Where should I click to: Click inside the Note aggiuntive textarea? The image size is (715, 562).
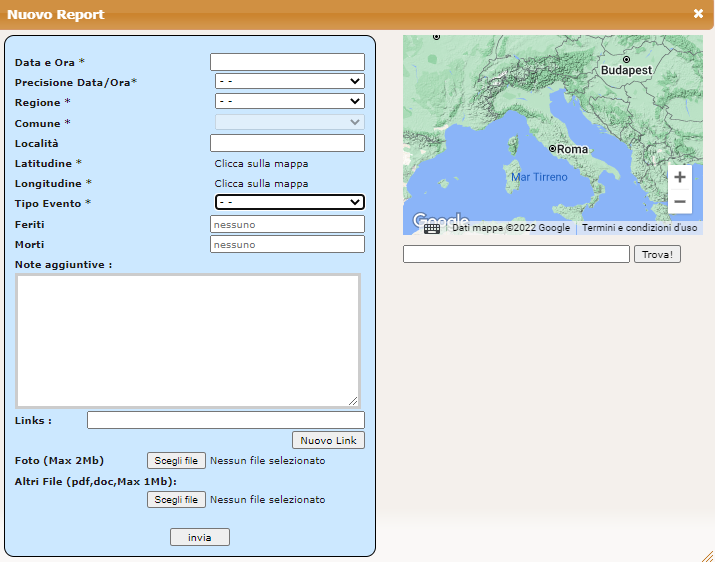click(188, 340)
